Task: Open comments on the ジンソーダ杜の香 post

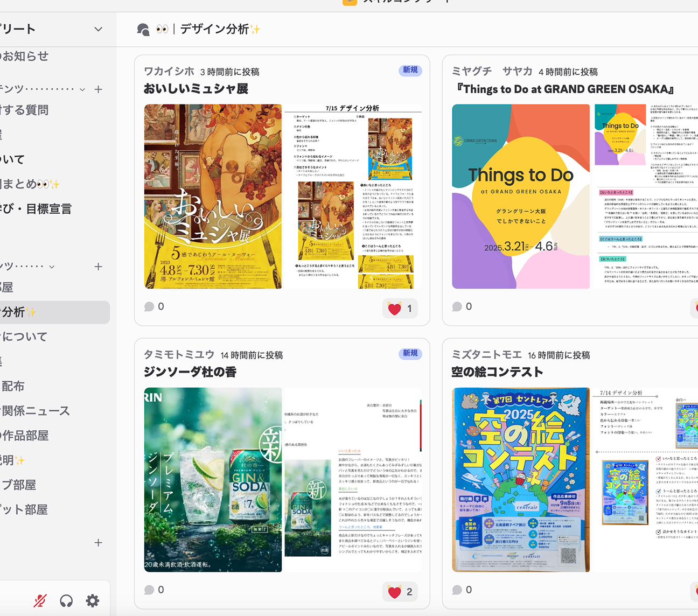Action: 154,590
